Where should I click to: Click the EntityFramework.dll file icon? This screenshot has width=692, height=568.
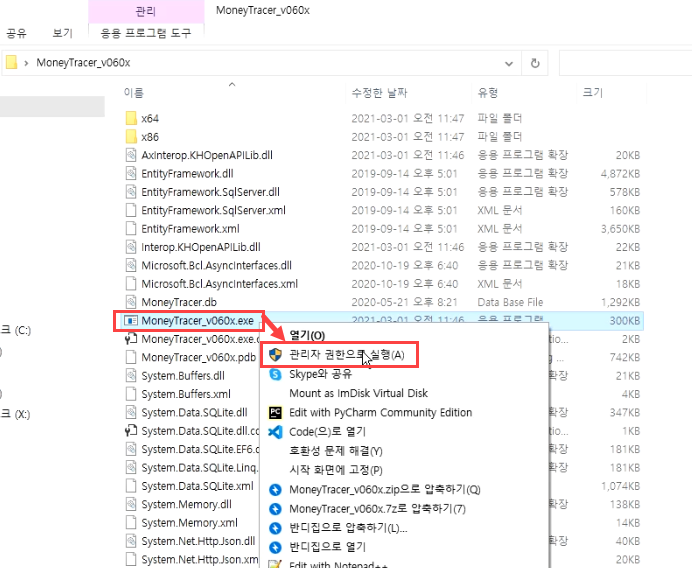[x=131, y=173]
